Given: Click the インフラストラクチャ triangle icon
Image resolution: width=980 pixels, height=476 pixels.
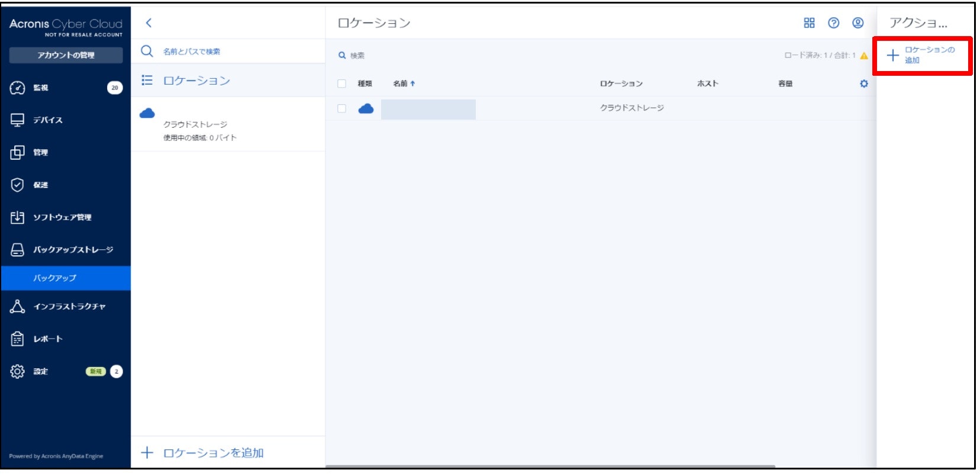Looking at the screenshot, I should (17, 306).
